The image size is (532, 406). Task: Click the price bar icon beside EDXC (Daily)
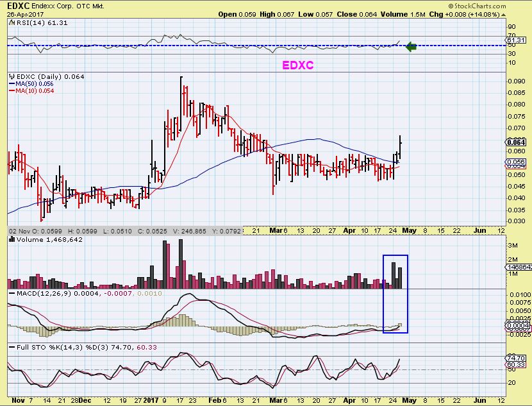point(12,77)
